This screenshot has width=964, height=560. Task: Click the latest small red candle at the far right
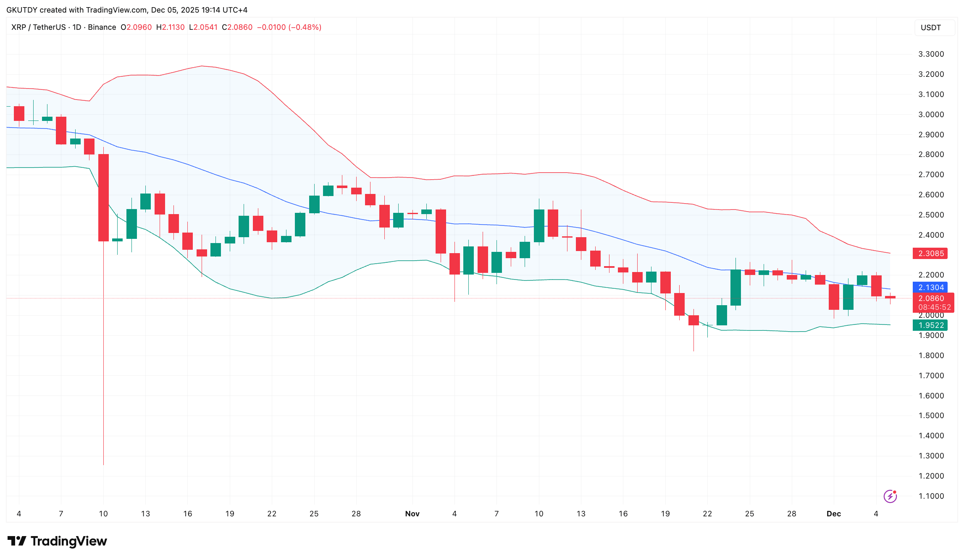coord(890,297)
